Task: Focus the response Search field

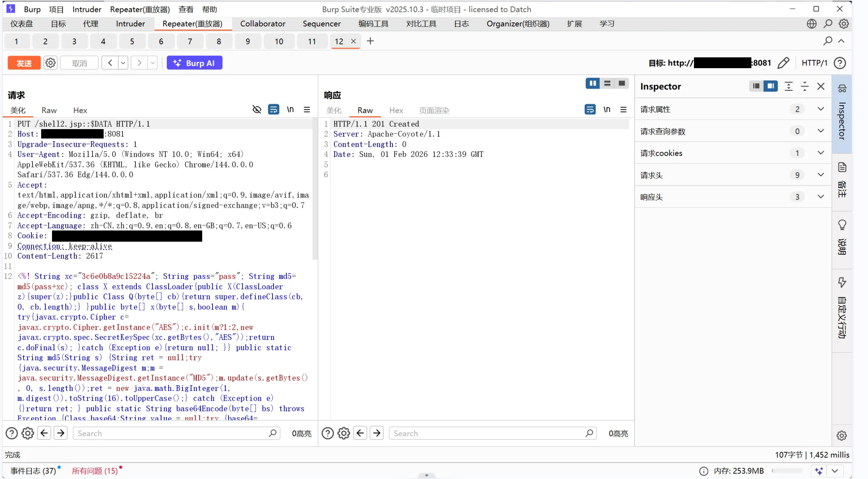Action: (x=492, y=433)
